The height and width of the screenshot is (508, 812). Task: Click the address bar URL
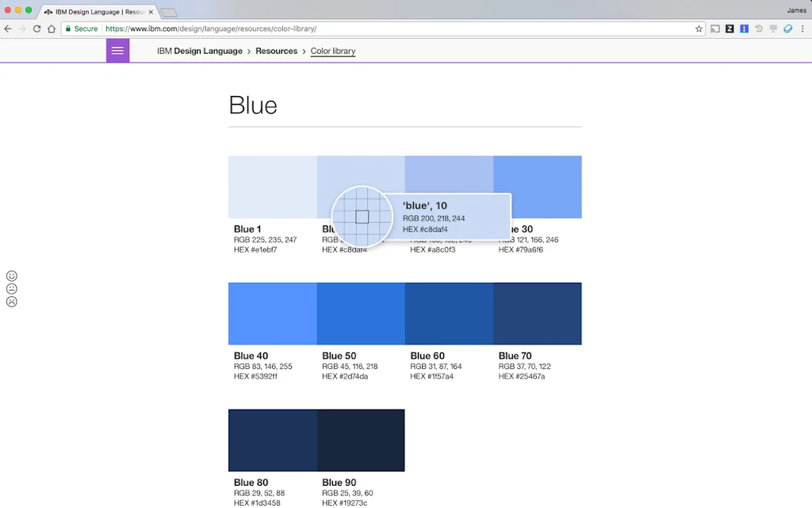pos(211,29)
